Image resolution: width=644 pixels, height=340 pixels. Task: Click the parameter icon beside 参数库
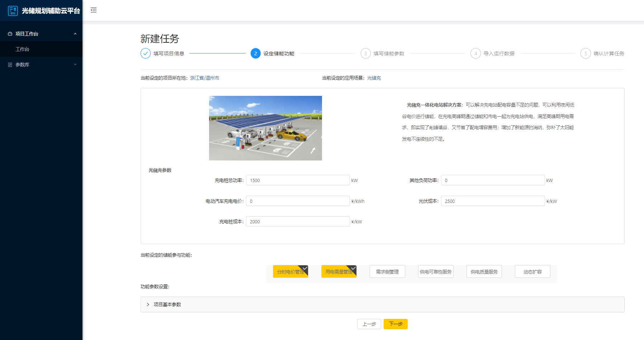pyautogui.click(x=9, y=64)
